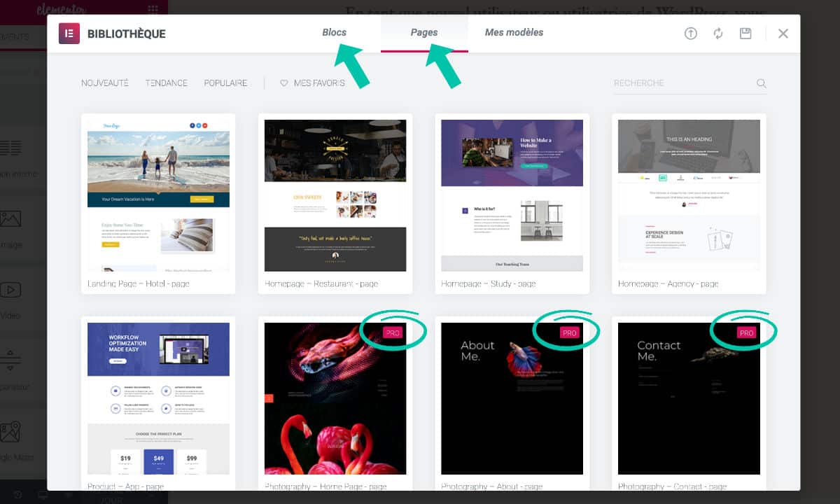Click PRO badge on Photography Home Page
The height and width of the screenshot is (504, 840).
click(393, 333)
